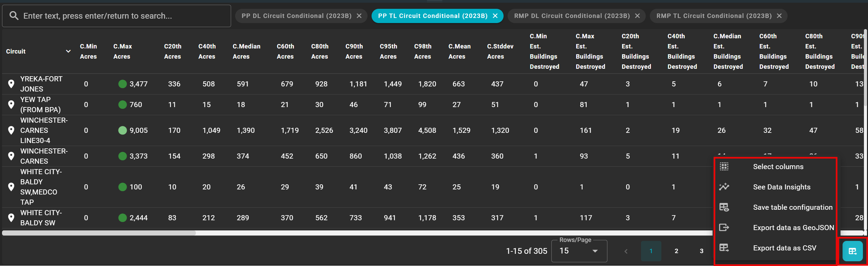Remove the PP DL Circuit Conditional chip
Image resolution: width=868 pixels, height=266 pixels.
point(359,16)
